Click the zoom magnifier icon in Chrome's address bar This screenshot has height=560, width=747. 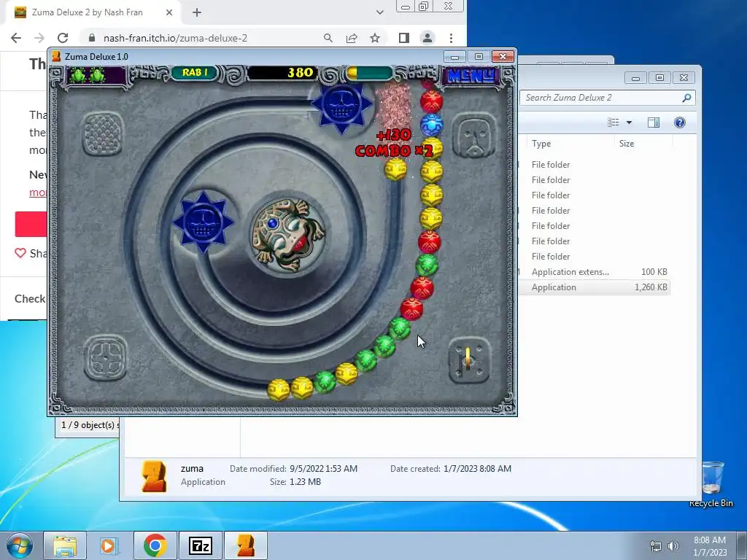click(x=328, y=38)
